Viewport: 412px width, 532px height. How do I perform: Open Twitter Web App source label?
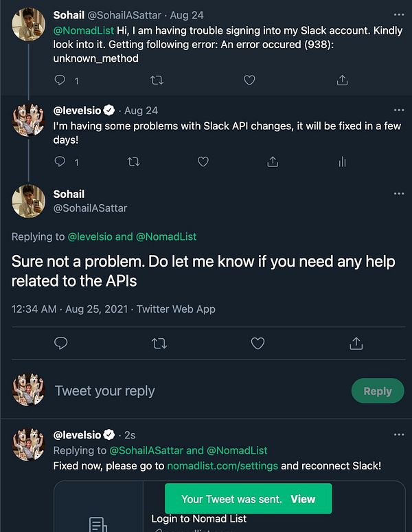click(x=176, y=309)
